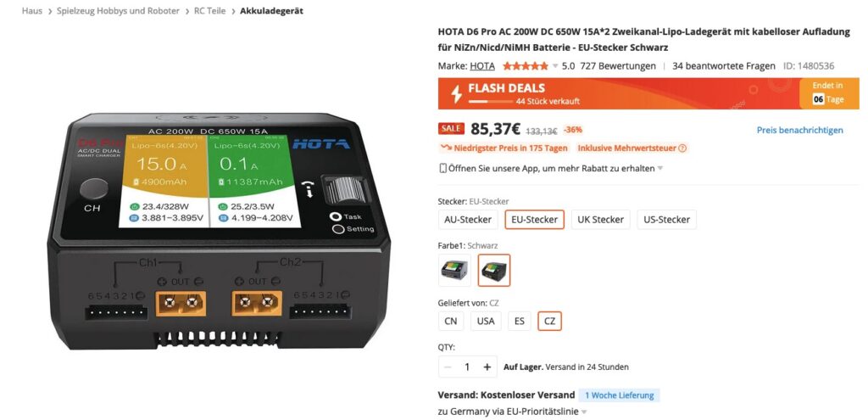The image size is (868, 420).
Task: Open the RC Teile breadcrumb category
Action: point(210,10)
